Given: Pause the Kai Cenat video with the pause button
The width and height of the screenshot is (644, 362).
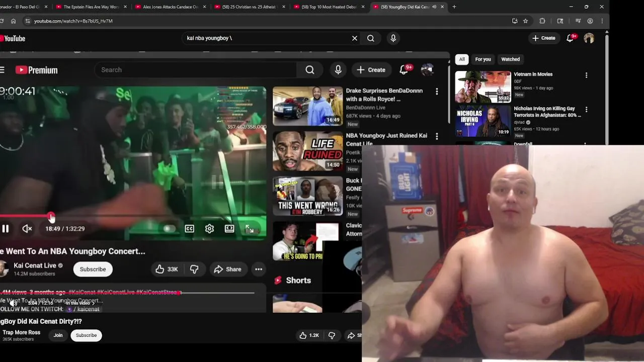Looking at the screenshot, I should pos(5,229).
